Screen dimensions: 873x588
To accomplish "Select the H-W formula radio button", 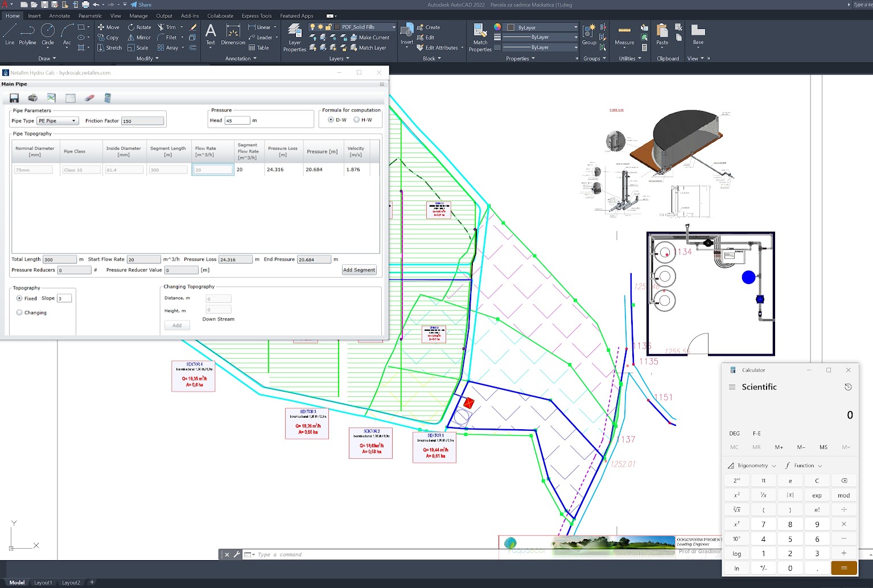I will [357, 120].
